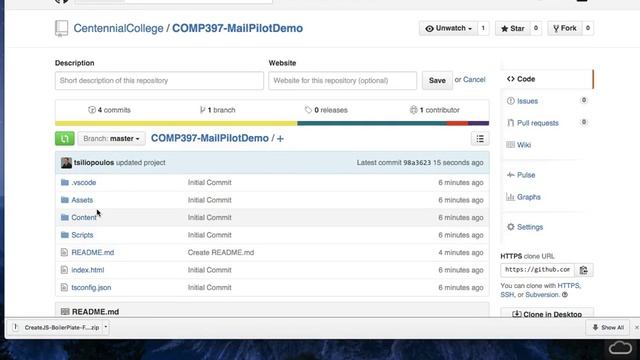
Task: Open the 0 releases page
Action: click(x=326, y=110)
